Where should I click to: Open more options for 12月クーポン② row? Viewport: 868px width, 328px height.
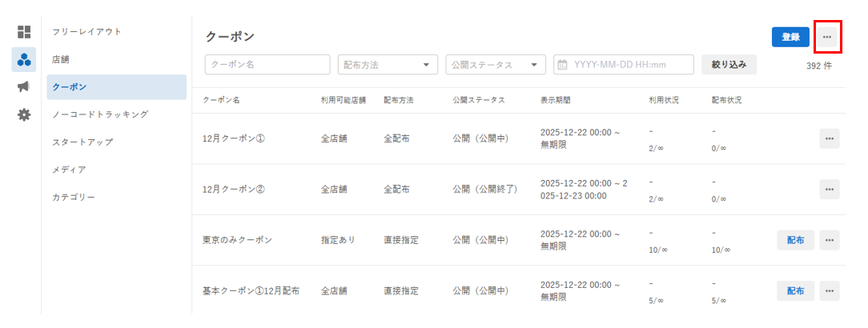tap(830, 189)
